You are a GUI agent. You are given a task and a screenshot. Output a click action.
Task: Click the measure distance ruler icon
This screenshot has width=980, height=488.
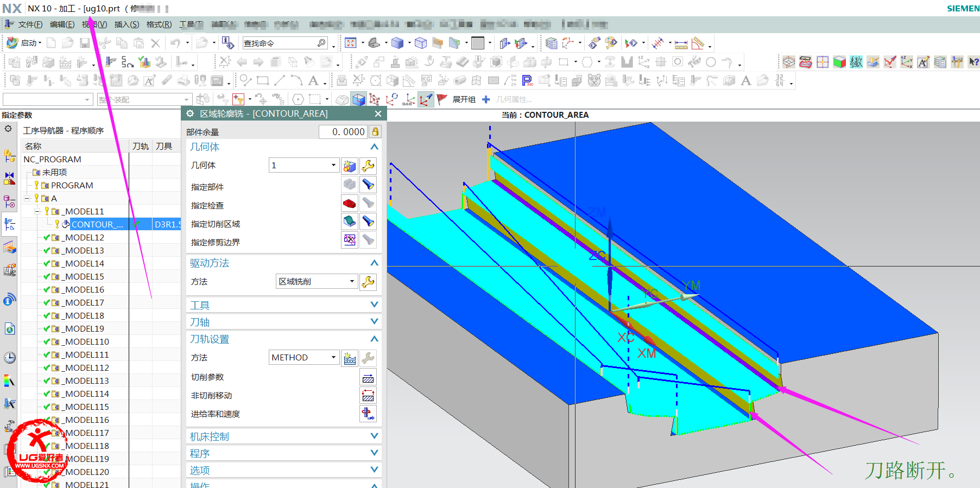click(681, 43)
